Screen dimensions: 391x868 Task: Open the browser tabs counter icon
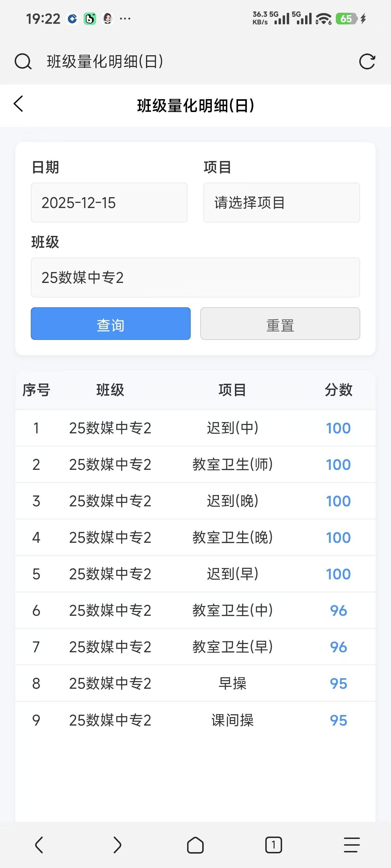coord(273,845)
